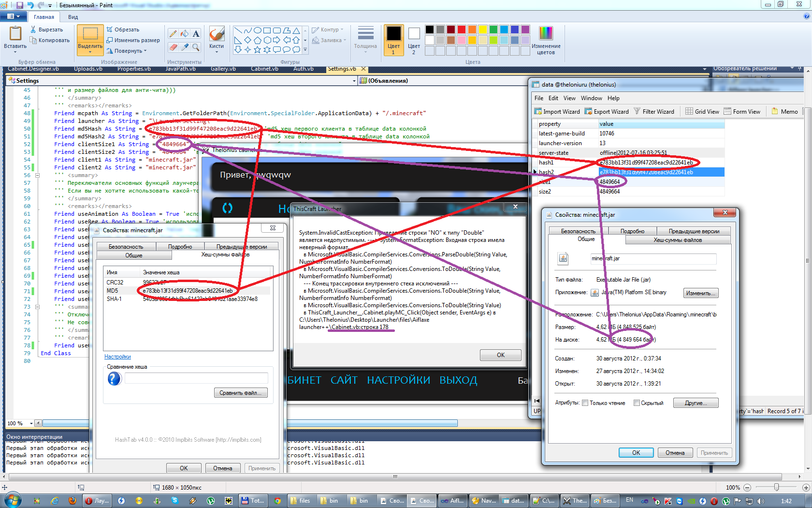Select the Pencil tool
Image resolution: width=812 pixels, height=508 pixels.
173,33
